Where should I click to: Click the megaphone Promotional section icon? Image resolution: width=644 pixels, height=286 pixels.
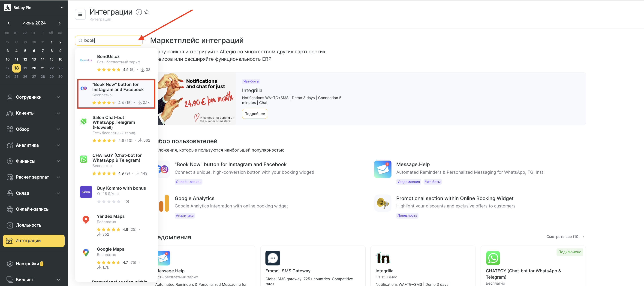[x=382, y=203]
